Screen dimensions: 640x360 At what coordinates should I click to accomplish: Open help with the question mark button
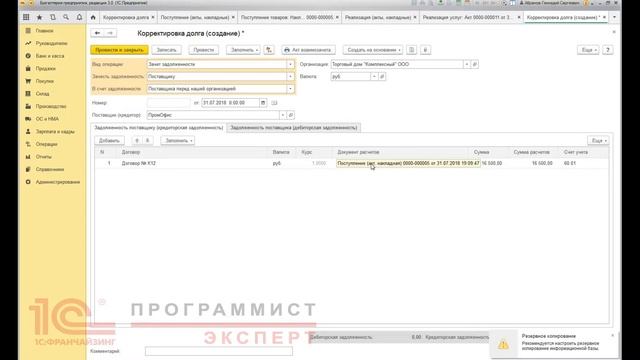608,50
